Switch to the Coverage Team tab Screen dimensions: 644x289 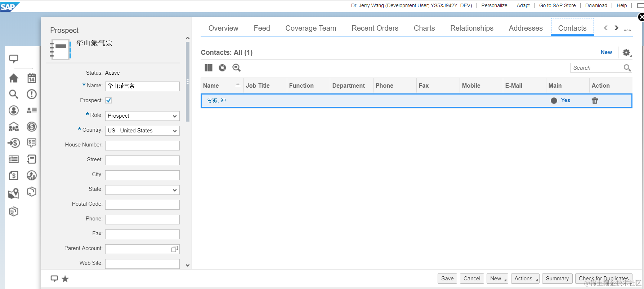311,28
